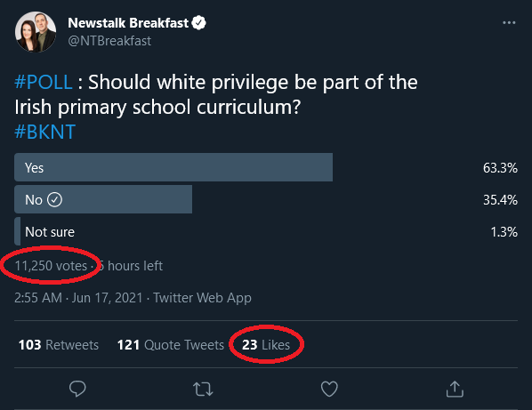Click the 2:55 AM Jun 17, 2021 timestamp
This screenshot has height=410, width=532.
[78, 298]
